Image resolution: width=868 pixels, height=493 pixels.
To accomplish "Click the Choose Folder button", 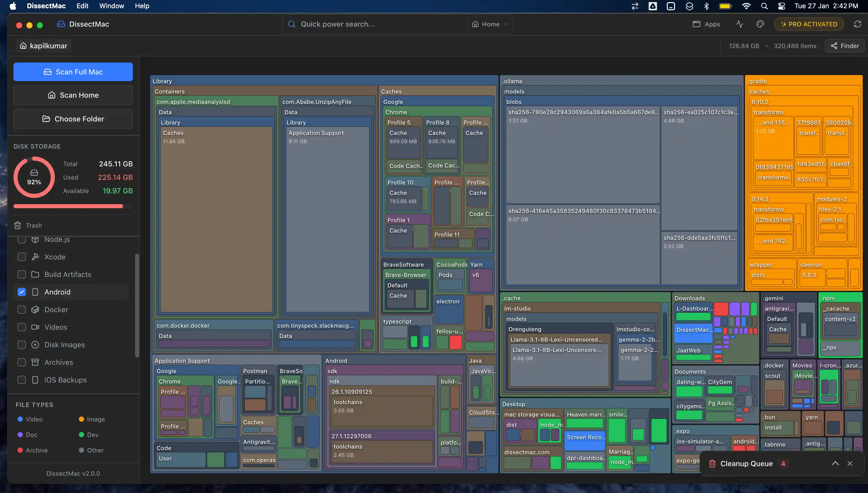I will 73,119.
